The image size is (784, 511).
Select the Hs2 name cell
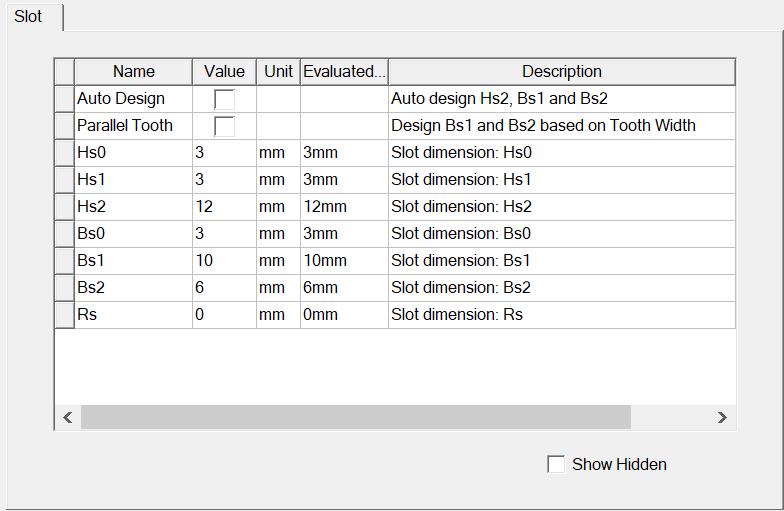point(134,206)
